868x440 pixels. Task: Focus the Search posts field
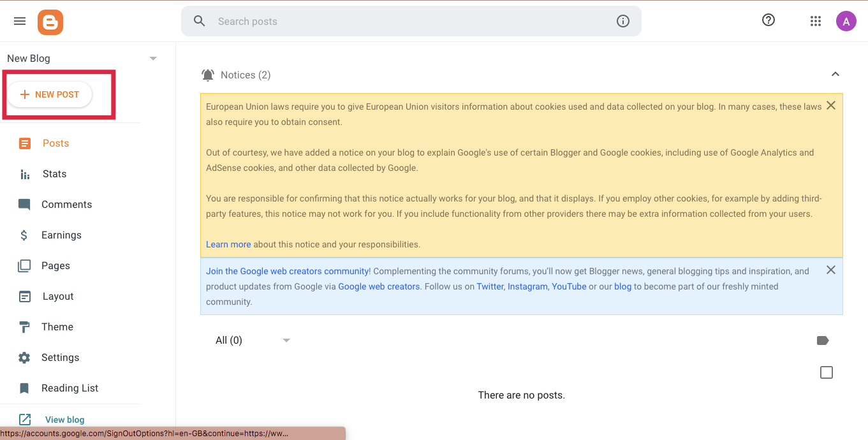pyautogui.click(x=411, y=21)
